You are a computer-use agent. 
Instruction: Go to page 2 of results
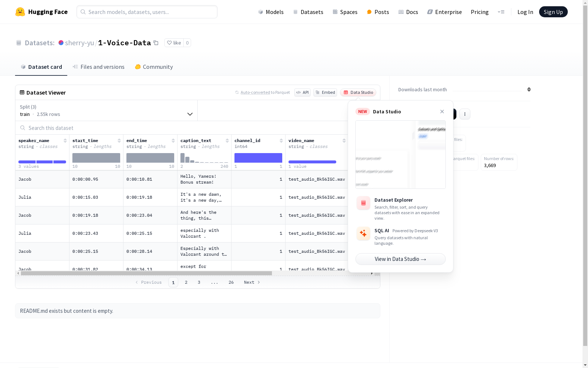click(x=186, y=282)
